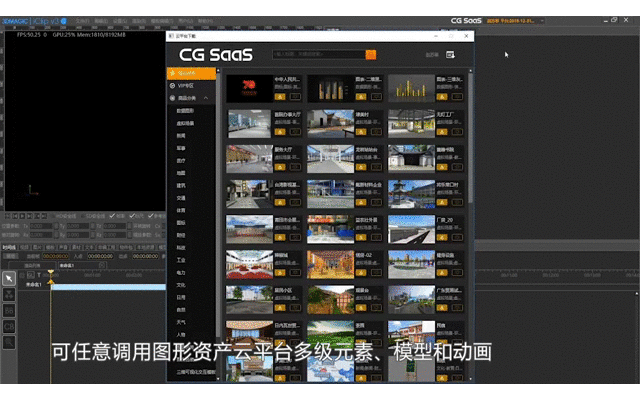
Task: Activate the Bs tool in the timeline toolbar
Action: point(9,310)
